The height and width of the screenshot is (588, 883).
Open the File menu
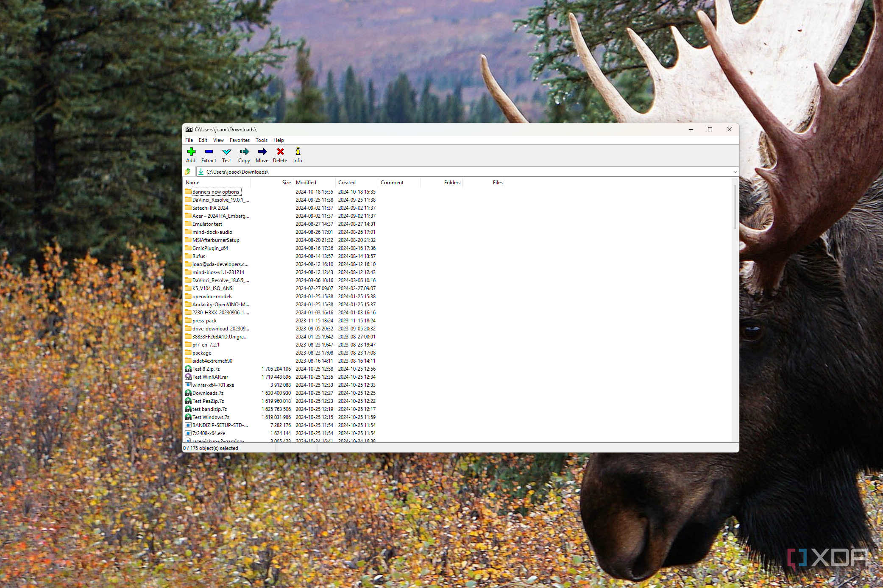pyautogui.click(x=189, y=140)
